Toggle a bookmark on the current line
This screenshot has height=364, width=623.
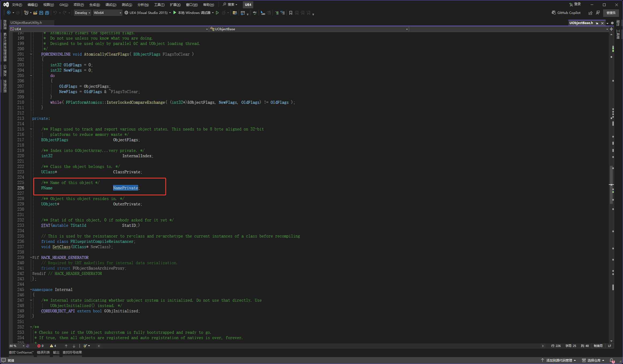pyautogui.click(x=290, y=13)
